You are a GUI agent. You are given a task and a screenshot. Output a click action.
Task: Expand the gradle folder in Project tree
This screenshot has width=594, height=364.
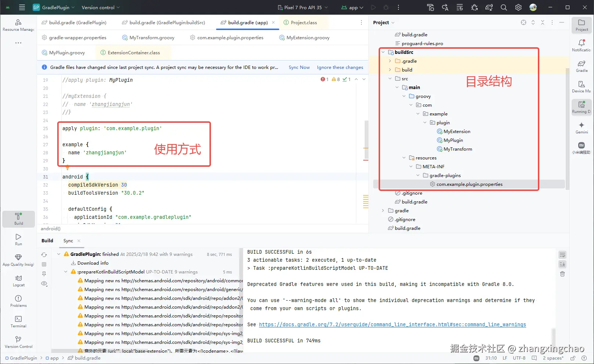pyautogui.click(x=383, y=210)
